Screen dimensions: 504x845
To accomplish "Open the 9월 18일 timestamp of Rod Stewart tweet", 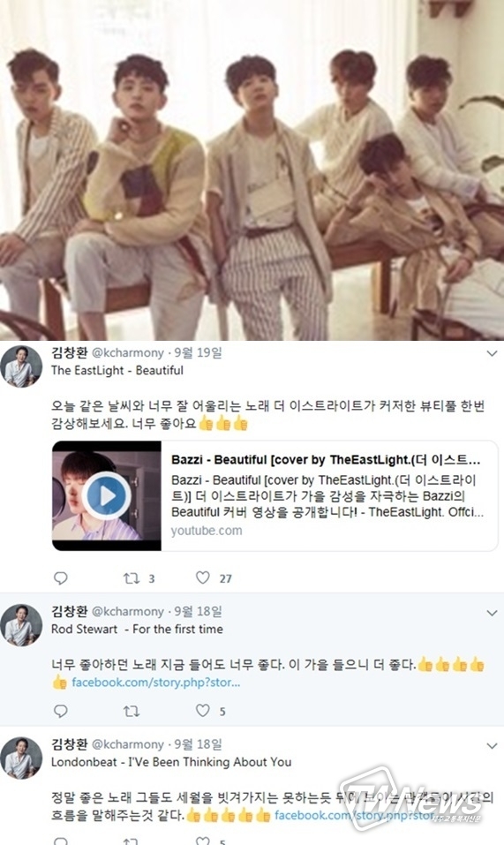I will click(x=198, y=612).
